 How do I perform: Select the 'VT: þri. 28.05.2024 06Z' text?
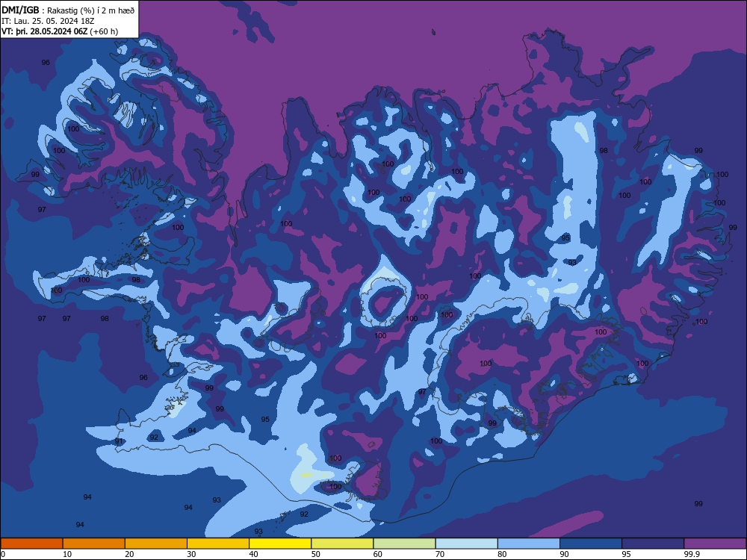[44, 31]
